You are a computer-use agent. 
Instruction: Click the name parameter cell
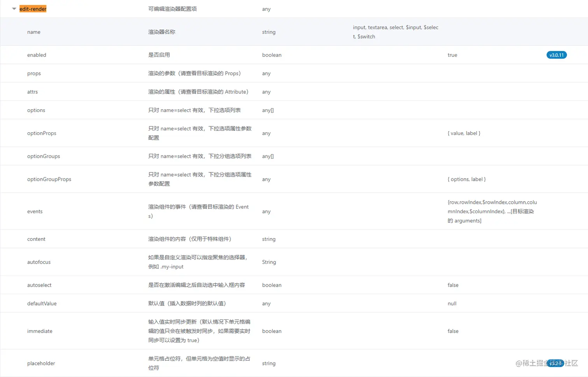click(34, 32)
